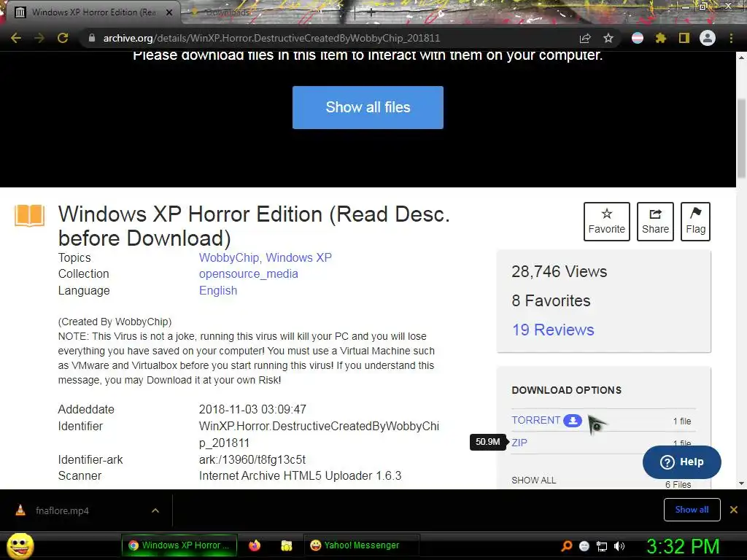This screenshot has height=560, width=747.
Task: Click the Share button
Action: point(655,222)
